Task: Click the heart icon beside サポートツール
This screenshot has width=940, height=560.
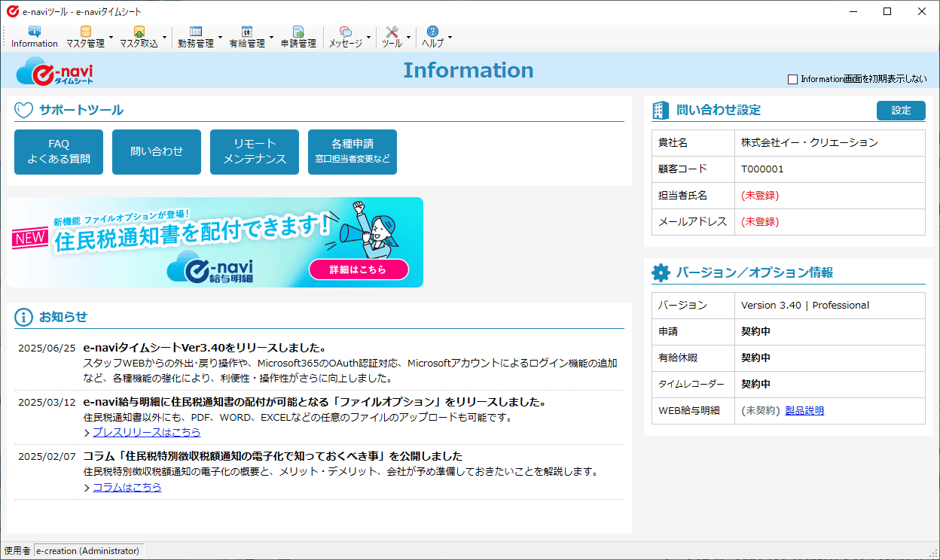Action: (24, 110)
